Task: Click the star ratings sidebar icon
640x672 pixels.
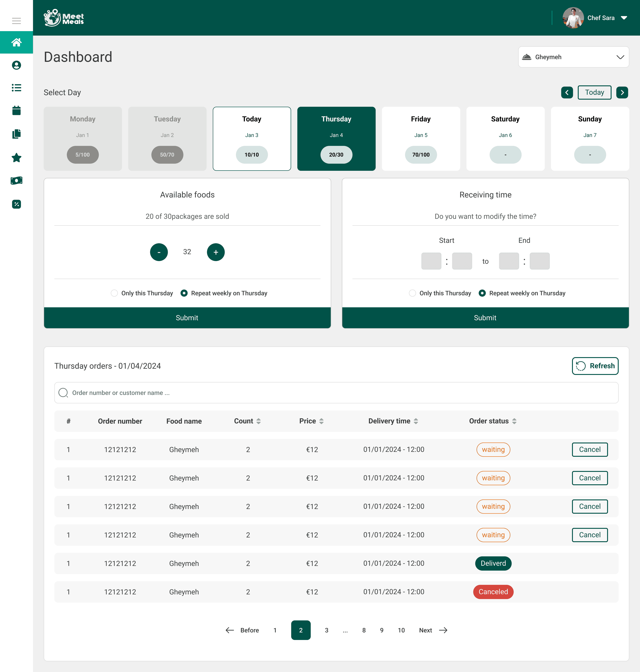Action: point(16,158)
